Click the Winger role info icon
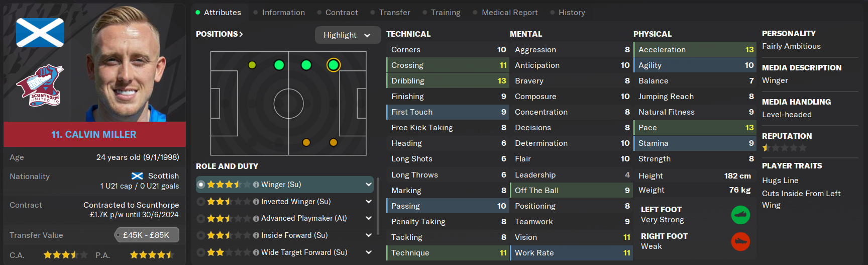The image size is (868, 265). [x=256, y=185]
